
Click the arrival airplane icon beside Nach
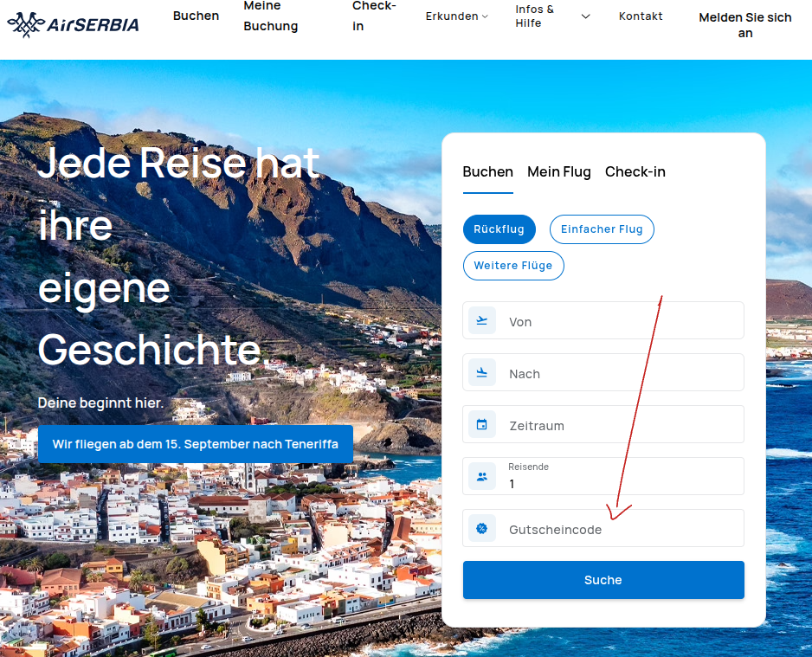tap(482, 371)
